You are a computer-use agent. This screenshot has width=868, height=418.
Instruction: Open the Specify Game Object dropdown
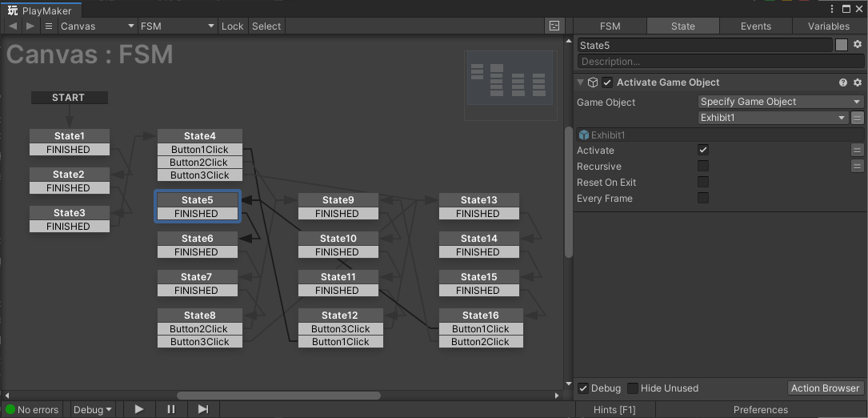pyautogui.click(x=781, y=102)
